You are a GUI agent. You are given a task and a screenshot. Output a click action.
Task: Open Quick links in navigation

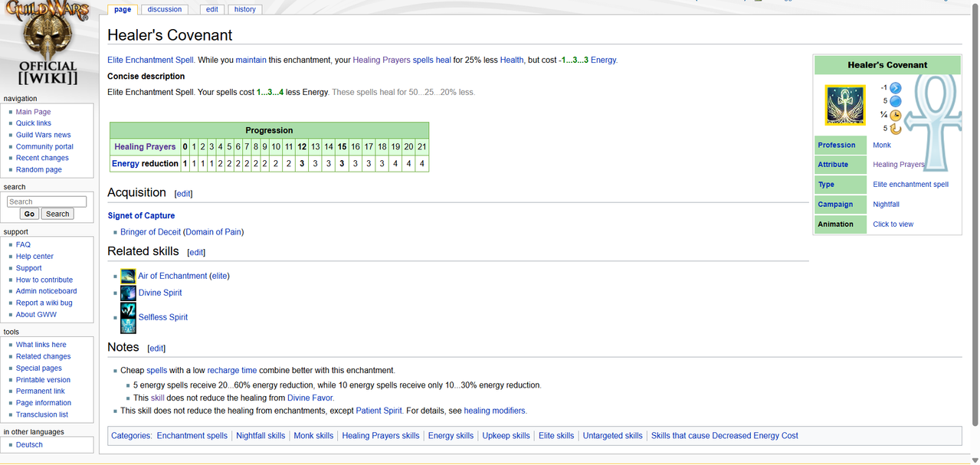pos(34,123)
